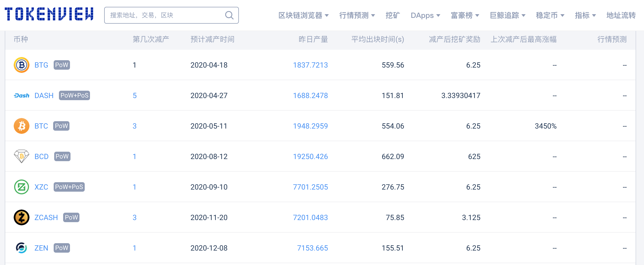
Task: Click the 昨日产量 column header
Action: (313, 39)
